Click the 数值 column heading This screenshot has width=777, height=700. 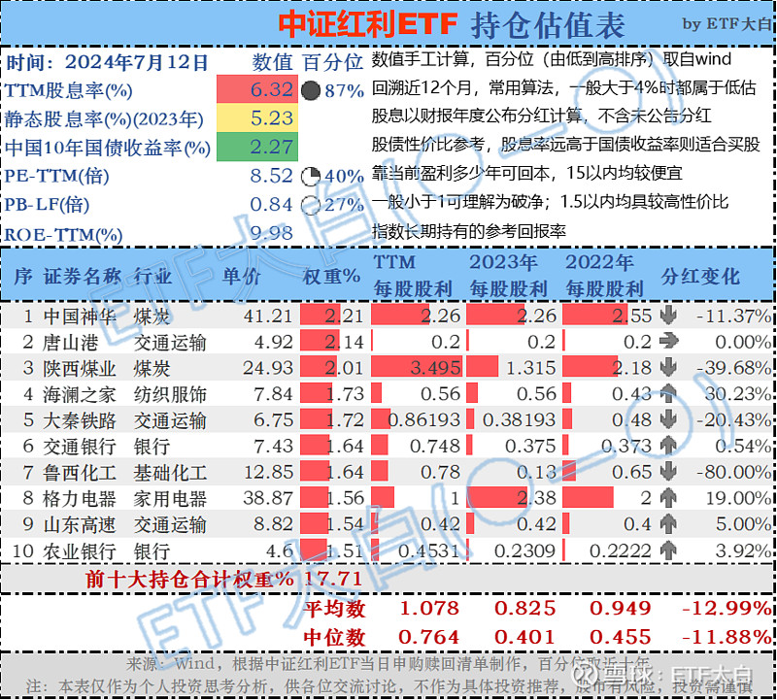[x=273, y=62]
